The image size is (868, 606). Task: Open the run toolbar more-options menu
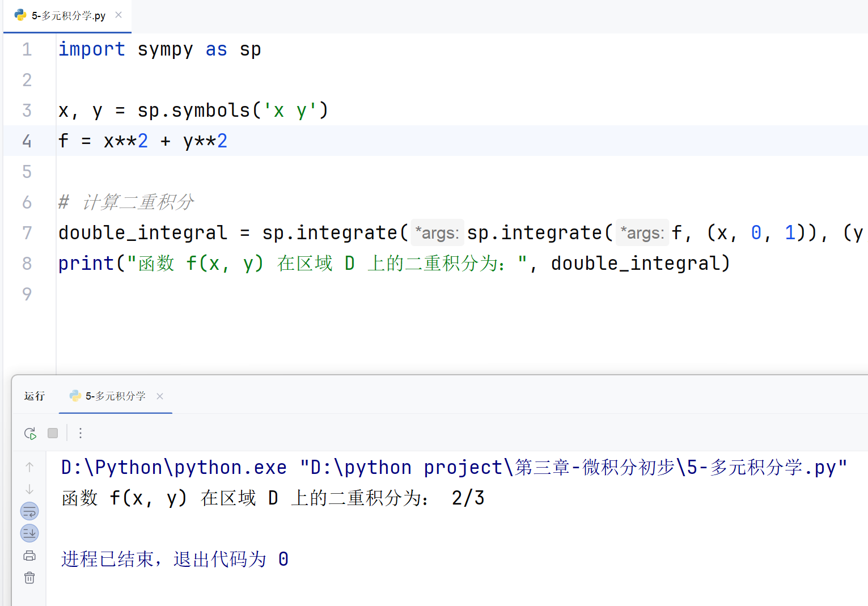[81, 433]
